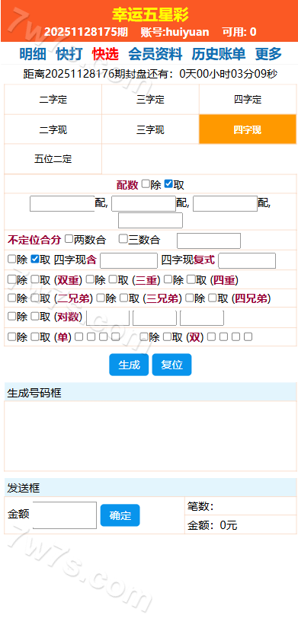This screenshot has width=298, height=644.
Task: Check 取 checkbox for 三兄弟
Action: [123, 298]
